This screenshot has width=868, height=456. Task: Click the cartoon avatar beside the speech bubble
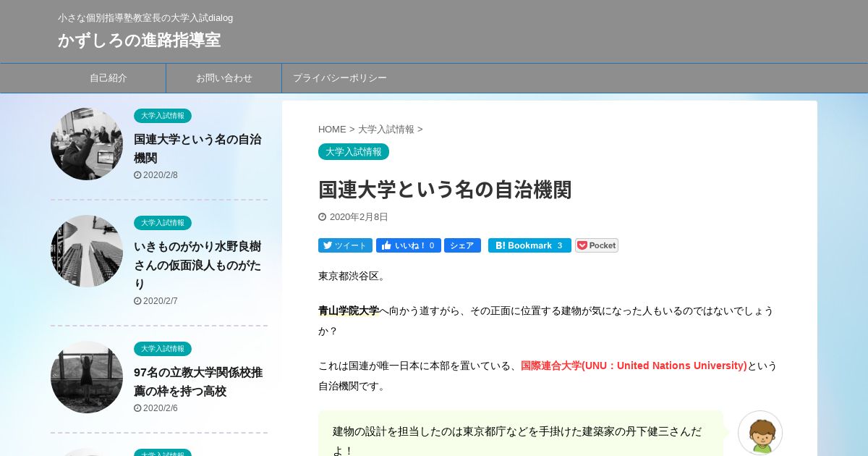pyautogui.click(x=760, y=433)
